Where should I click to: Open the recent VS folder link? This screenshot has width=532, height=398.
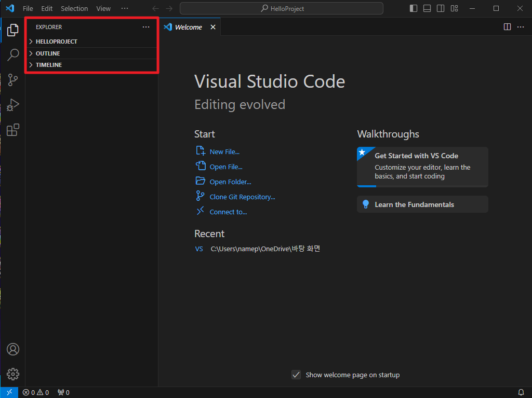click(199, 249)
